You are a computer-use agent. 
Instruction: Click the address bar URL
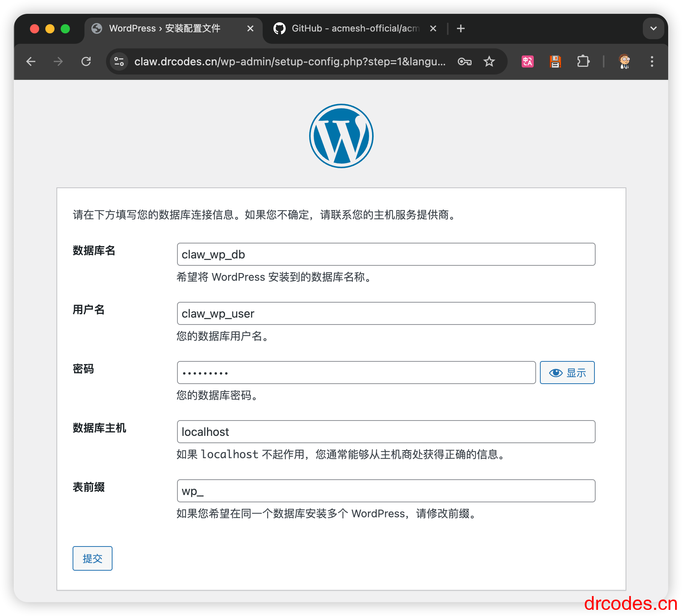click(290, 61)
